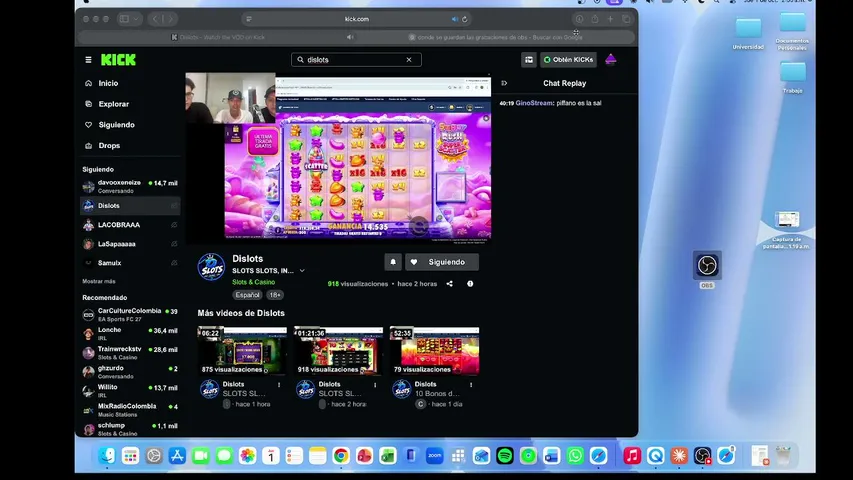The width and height of the screenshot is (853, 480).
Task: Reload the page in Safari
Action: [465, 19]
